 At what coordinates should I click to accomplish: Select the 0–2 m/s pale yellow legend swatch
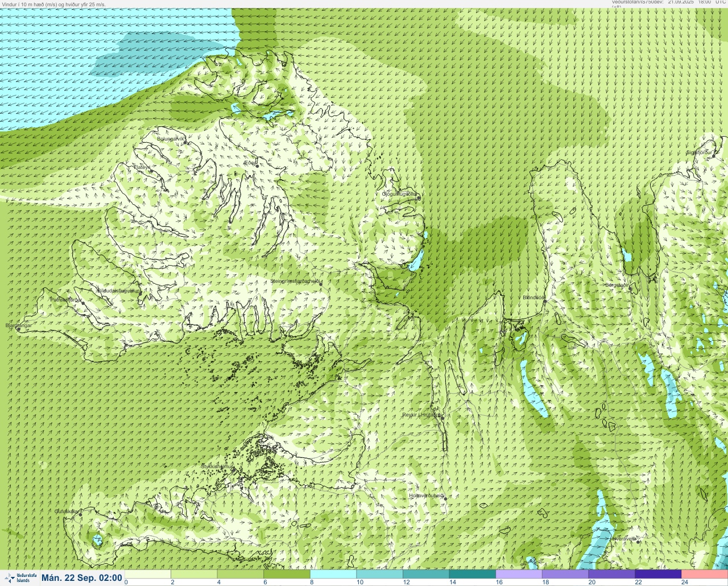coord(148,574)
